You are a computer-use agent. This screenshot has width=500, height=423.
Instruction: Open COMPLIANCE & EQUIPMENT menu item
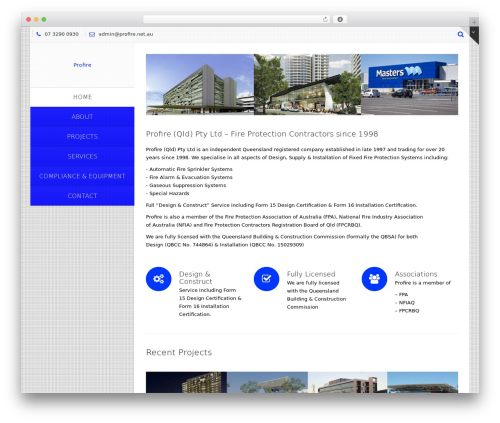pos(82,176)
